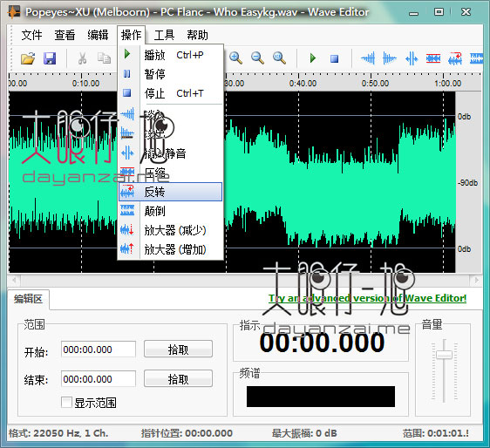The image size is (490, 448).
Task: Select 颠倒 in the operations menu
Action: click(x=171, y=211)
